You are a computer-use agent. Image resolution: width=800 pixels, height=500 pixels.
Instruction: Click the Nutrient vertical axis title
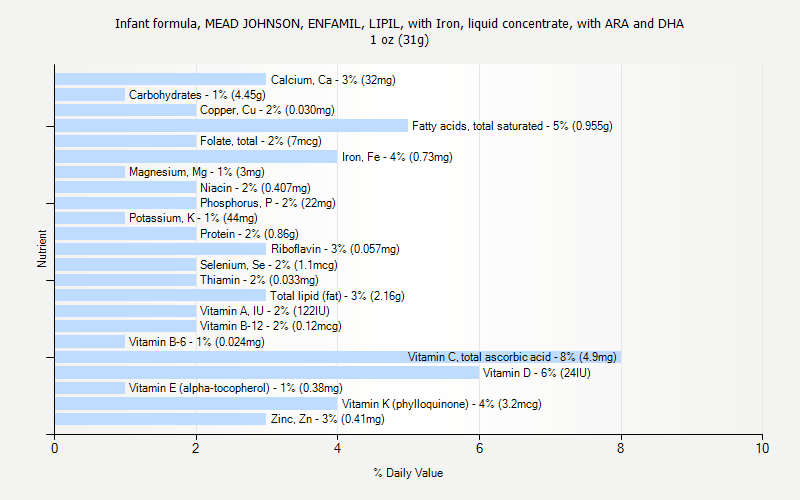pos(42,249)
